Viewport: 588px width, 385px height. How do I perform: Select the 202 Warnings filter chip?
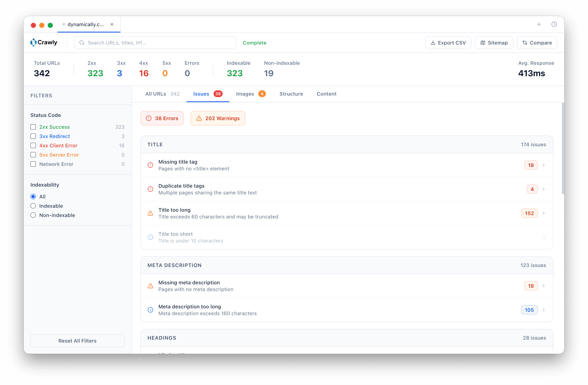[x=218, y=118]
